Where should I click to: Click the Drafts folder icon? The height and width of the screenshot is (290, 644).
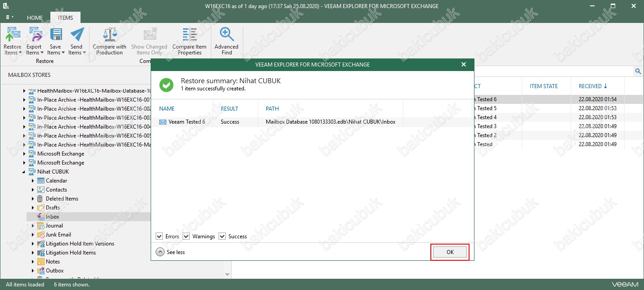[x=41, y=208]
